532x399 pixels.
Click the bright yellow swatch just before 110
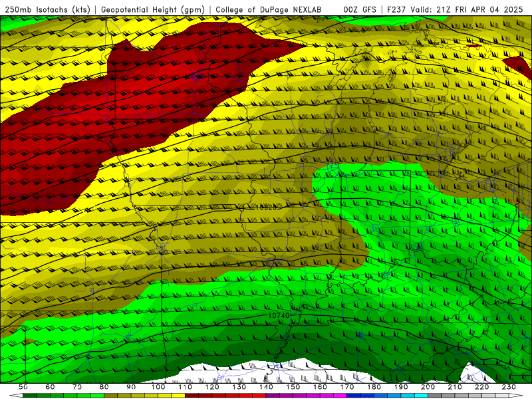click(178, 396)
